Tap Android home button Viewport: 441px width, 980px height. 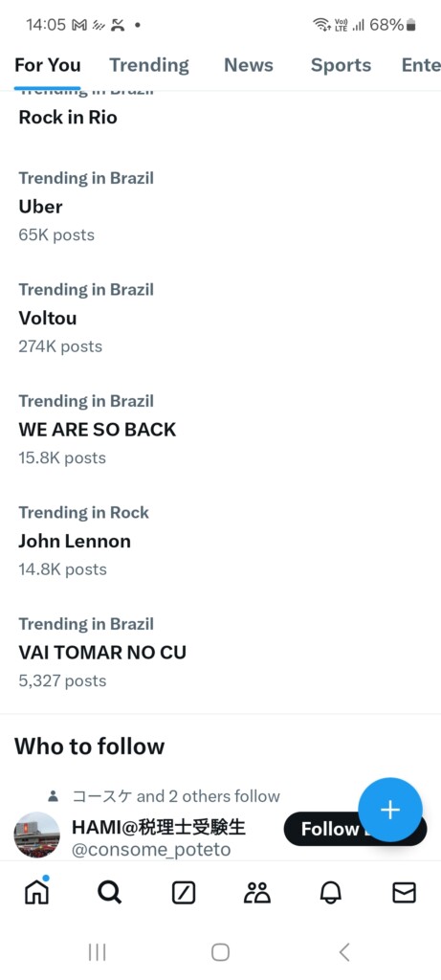(x=220, y=952)
